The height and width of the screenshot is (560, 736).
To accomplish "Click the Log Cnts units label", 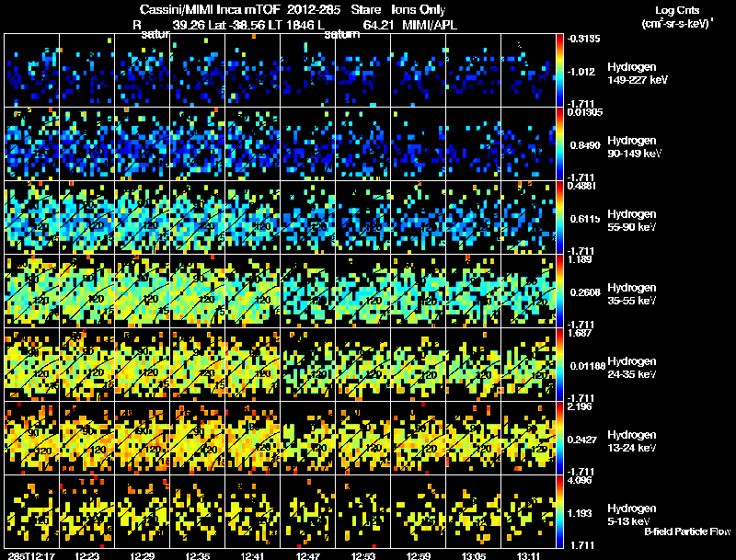I will (677, 17).
